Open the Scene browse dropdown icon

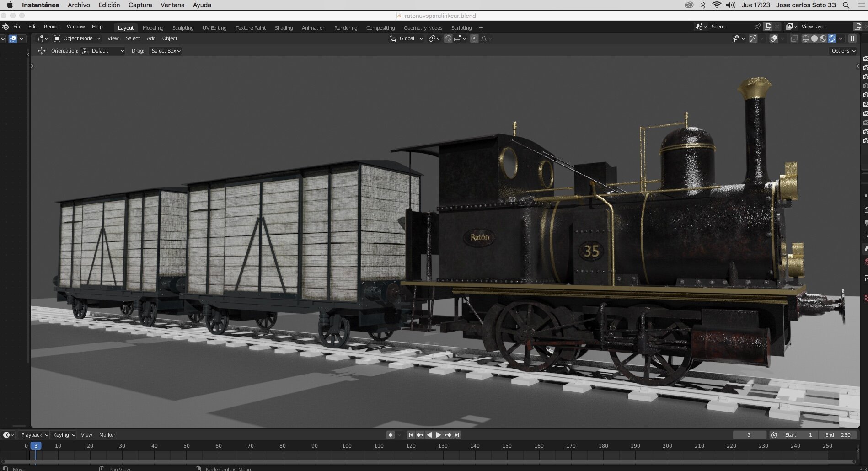click(x=701, y=27)
